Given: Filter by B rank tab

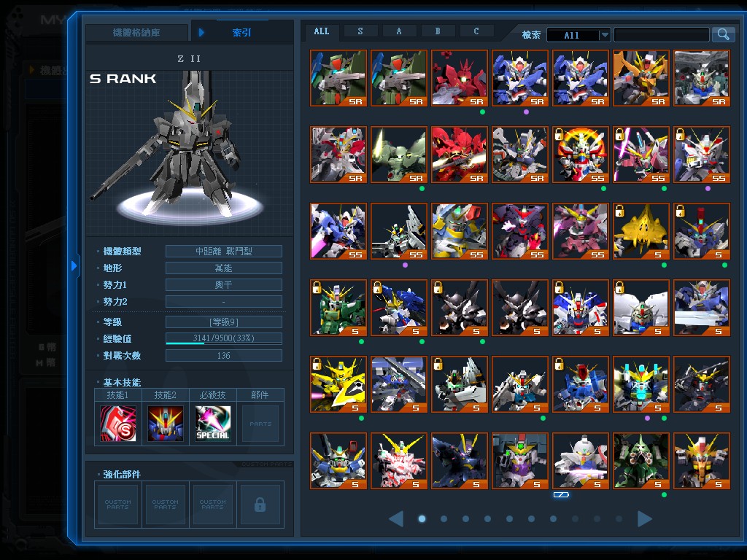Looking at the screenshot, I should tap(438, 31).
